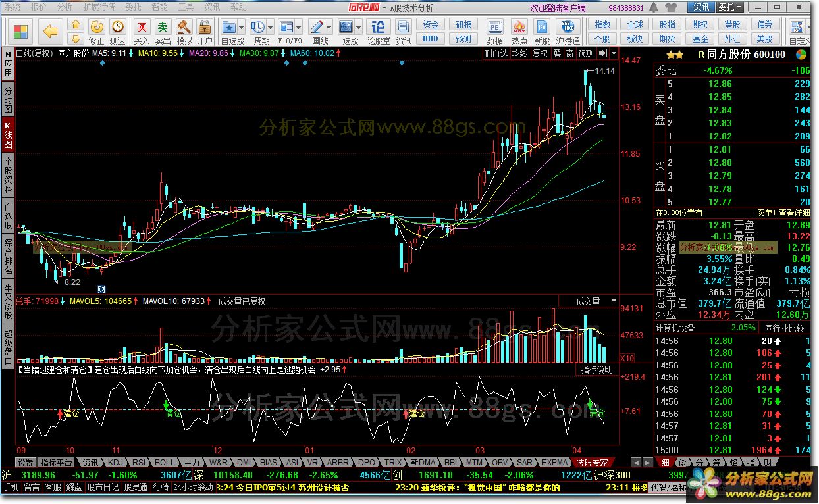Click the 周期 period clock icon

point(257,27)
